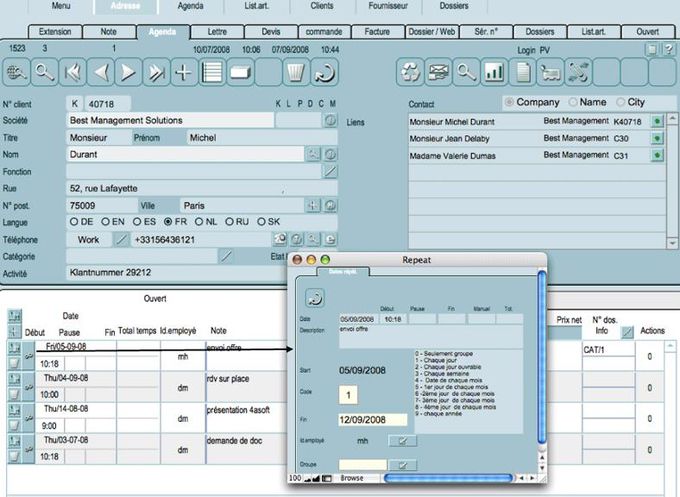Click the small page icon beside help

pyautogui.click(x=651, y=49)
